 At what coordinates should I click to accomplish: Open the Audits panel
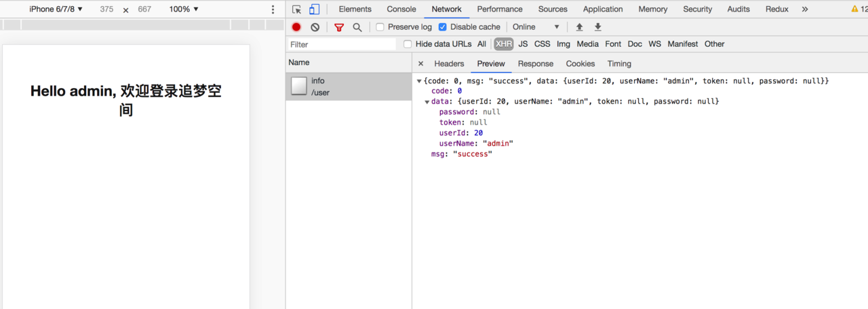[738, 9]
